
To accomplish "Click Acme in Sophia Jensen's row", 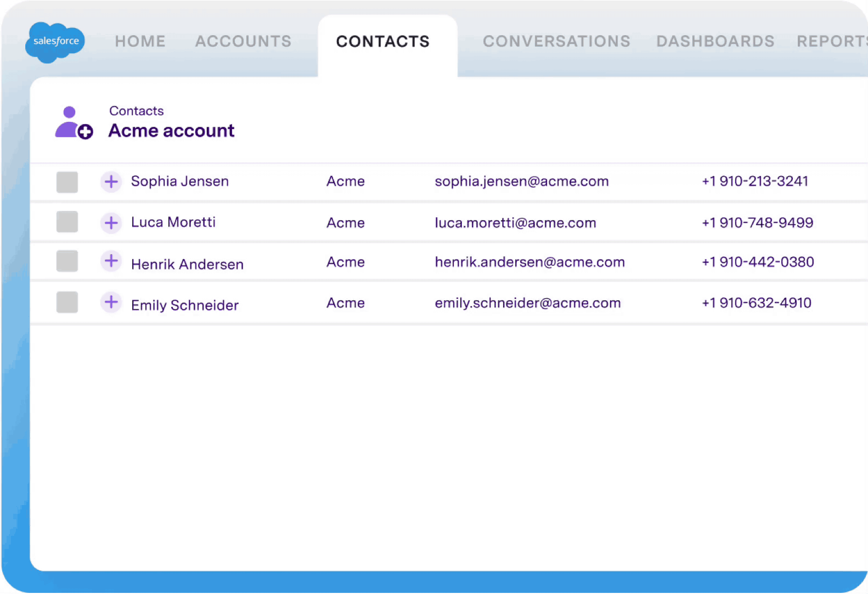I will click(x=346, y=181).
